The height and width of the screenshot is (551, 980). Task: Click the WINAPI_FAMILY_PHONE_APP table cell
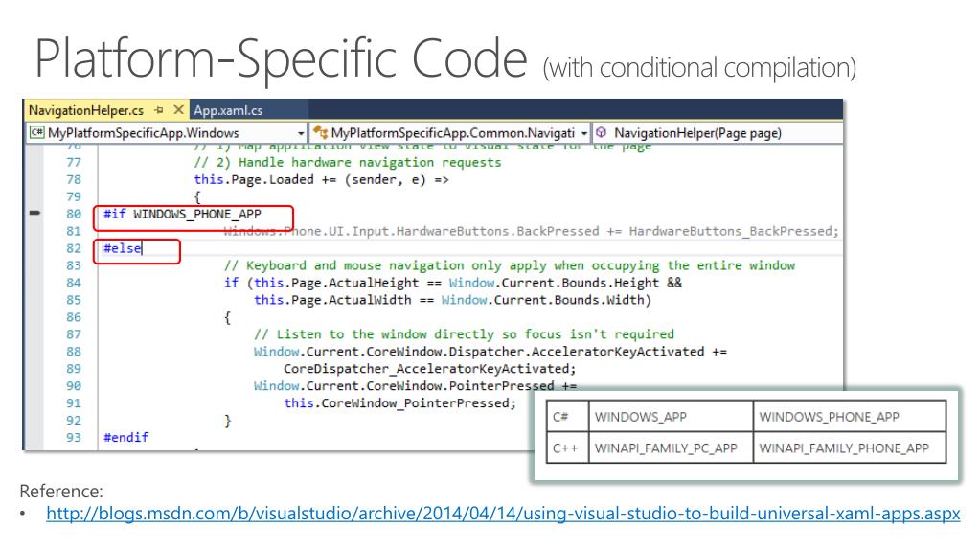[x=850, y=448]
